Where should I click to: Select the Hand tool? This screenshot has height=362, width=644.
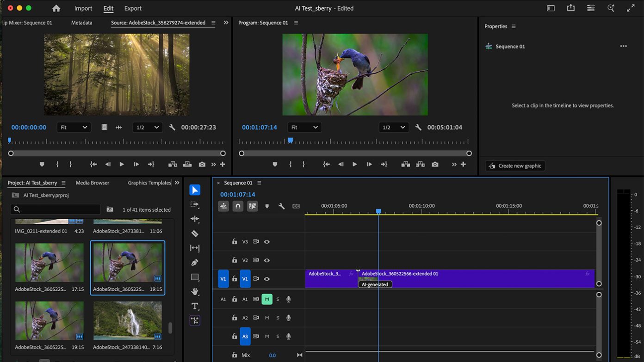[x=194, y=292]
